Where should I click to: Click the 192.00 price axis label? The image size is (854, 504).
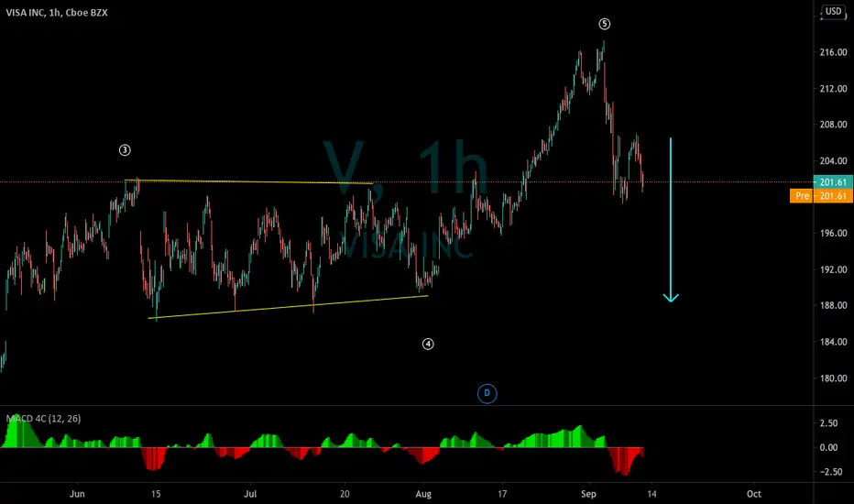pyautogui.click(x=833, y=269)
